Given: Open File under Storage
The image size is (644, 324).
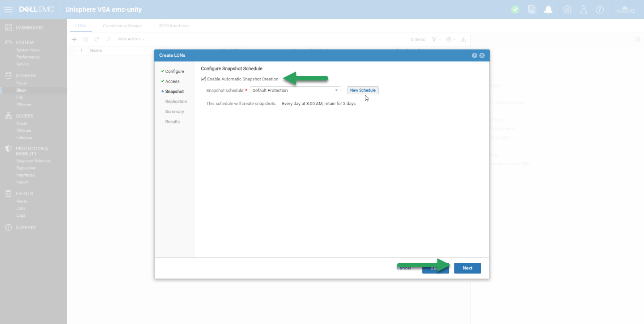Looking at the screenshot, I should [x=19, y=97].
